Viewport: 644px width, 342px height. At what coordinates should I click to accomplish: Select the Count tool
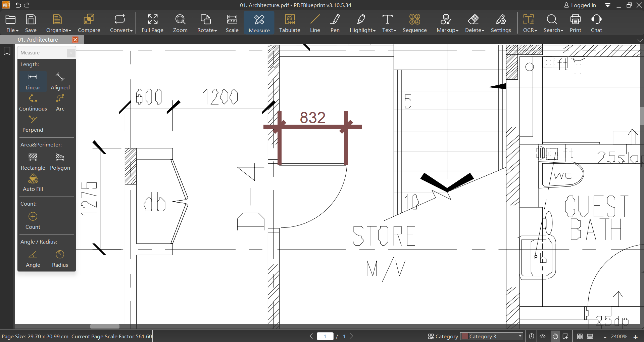[33, 221]
